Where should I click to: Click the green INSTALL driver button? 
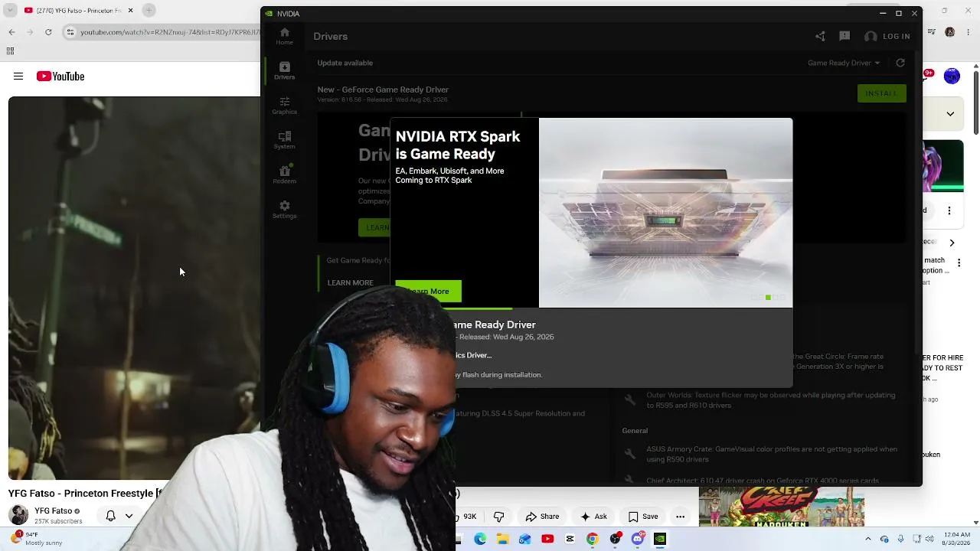tap(881, 93)
